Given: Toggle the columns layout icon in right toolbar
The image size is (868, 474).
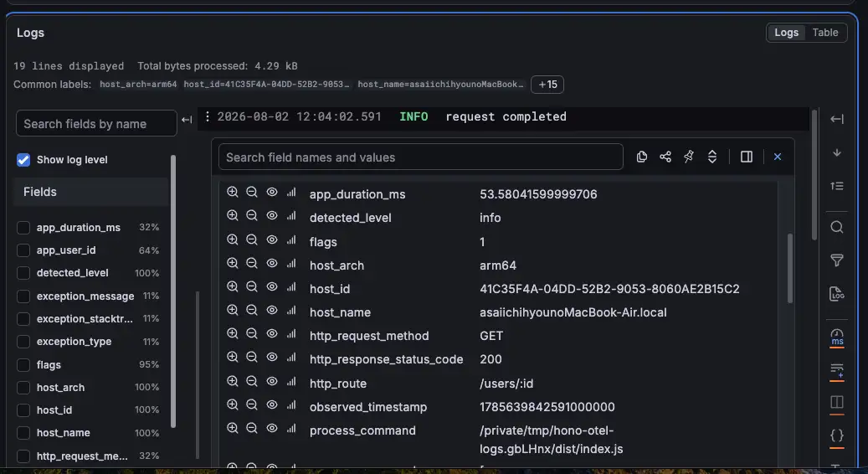Looking at the screenshot, I should click(837, 402).
